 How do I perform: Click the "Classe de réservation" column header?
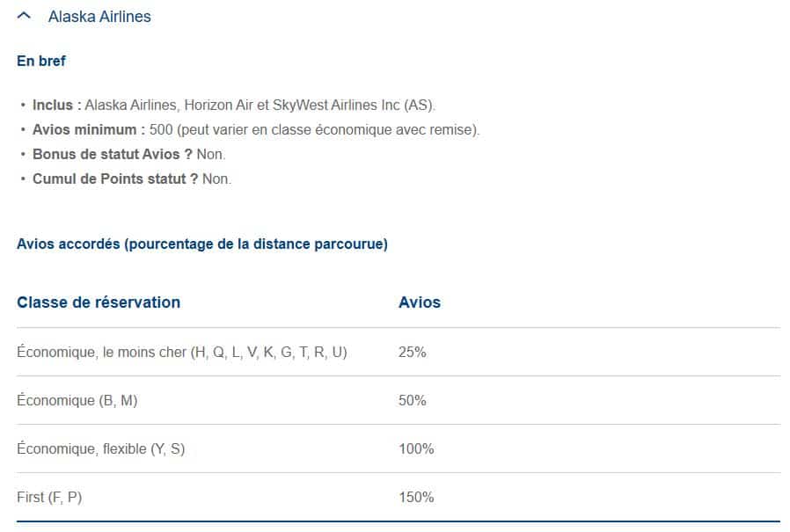point(99,302)
